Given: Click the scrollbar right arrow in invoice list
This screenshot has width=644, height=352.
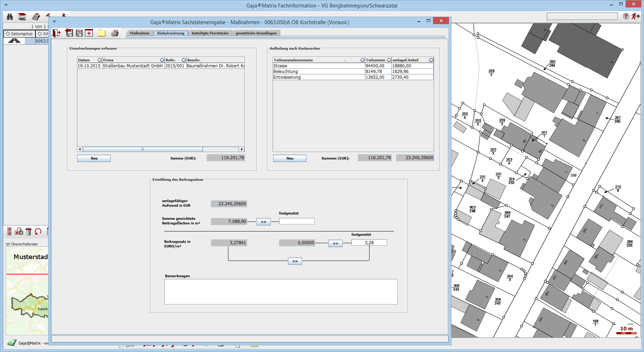Looking at the screenshot, I should [x=242, y=149].
